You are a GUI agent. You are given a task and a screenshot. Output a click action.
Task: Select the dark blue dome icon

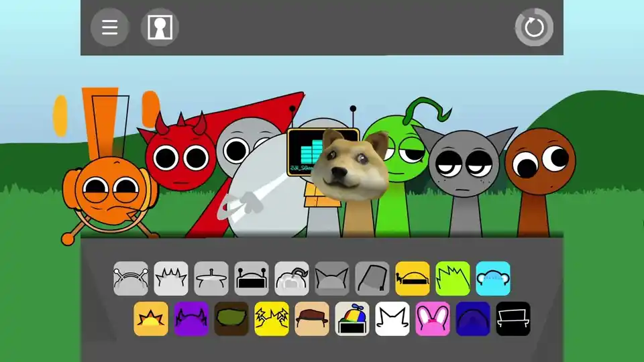473,319
